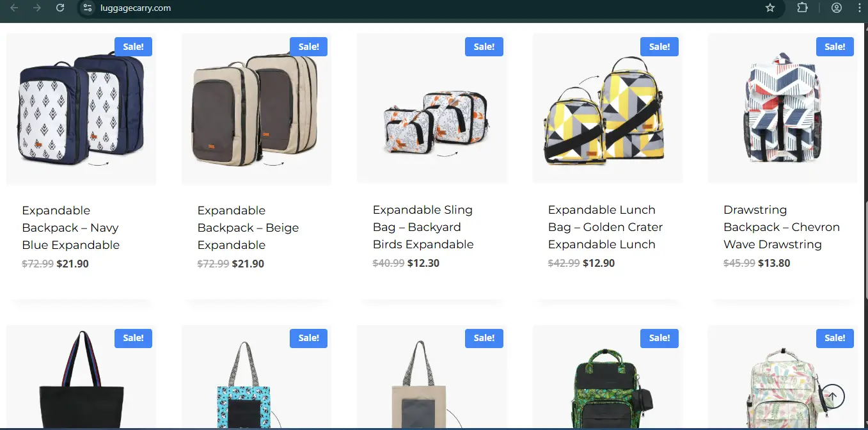This screenshot has width=868, height=430.
Task: Open the Expandable Backpack Navy Blue product link
Action: [70, 228]
